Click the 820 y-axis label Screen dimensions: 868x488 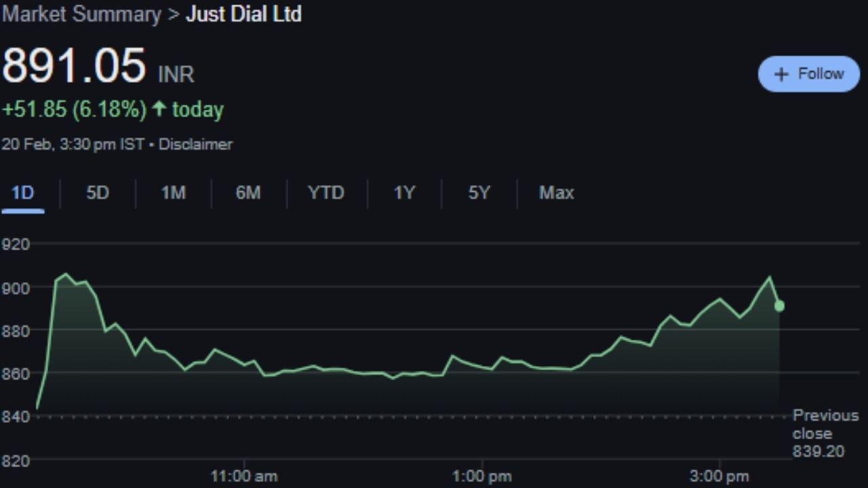pos(16,461)
